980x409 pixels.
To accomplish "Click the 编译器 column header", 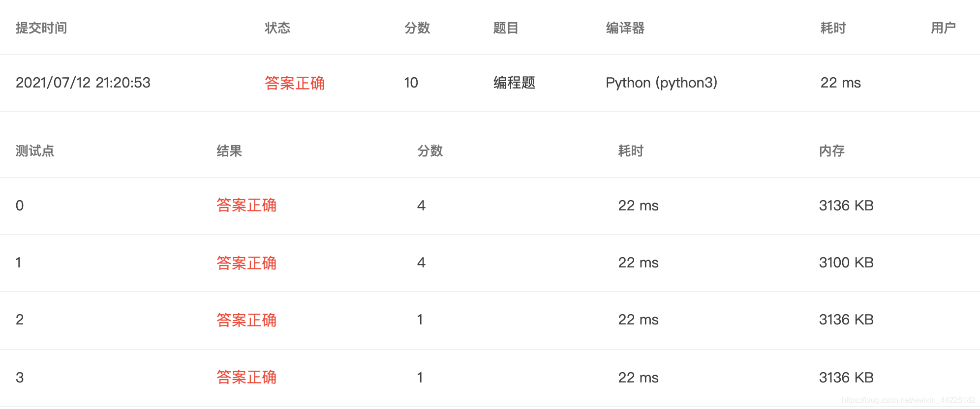I will pos(625,28).
